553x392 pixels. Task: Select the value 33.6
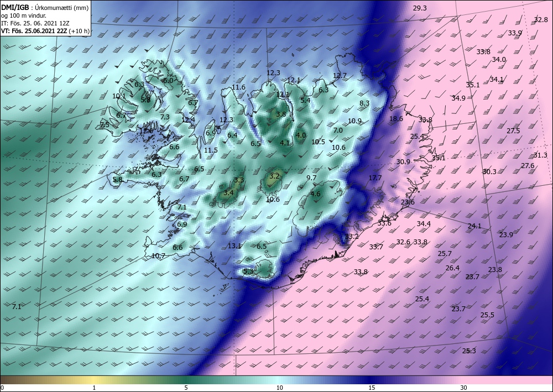click(384, 223)
